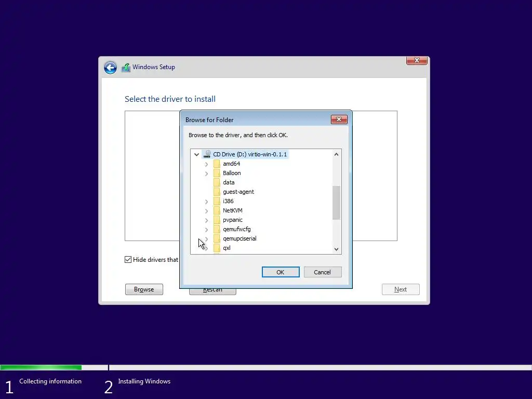Close the Browse for Folder dialog
The height and width of the screenshot is (399, 532).
pos(339,119)
